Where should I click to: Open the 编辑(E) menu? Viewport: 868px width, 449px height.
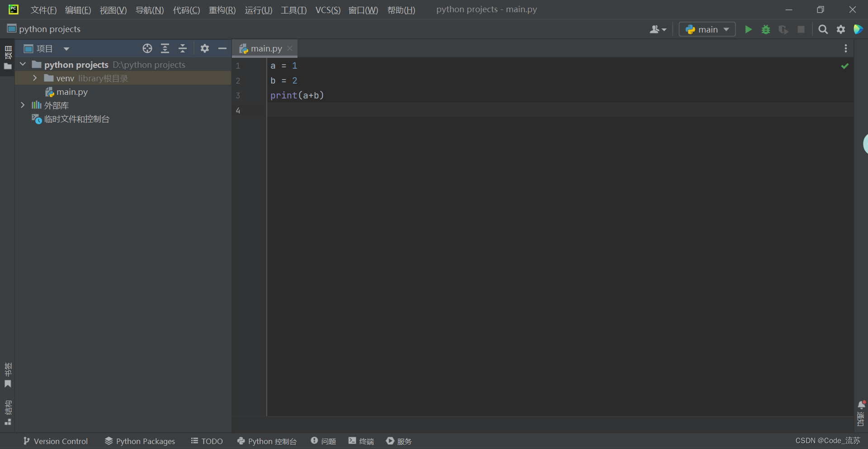(x=78, y=10)
